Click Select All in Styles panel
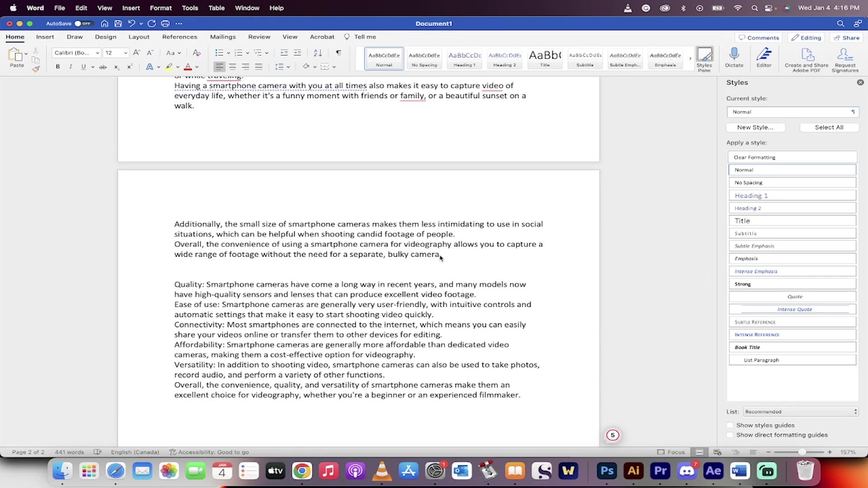This screenshot has width=868, height=488. [829, 127]
